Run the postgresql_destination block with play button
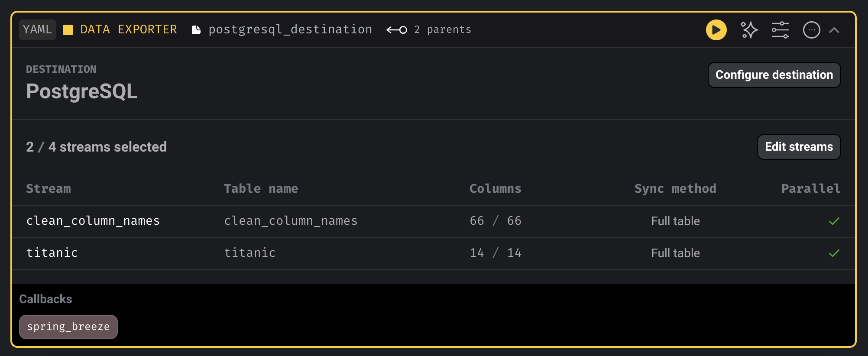 click(716, 30)
